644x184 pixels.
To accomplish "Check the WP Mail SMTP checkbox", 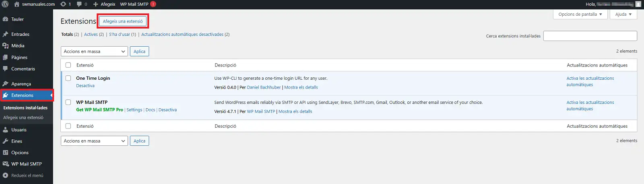I will pos(68,102).
